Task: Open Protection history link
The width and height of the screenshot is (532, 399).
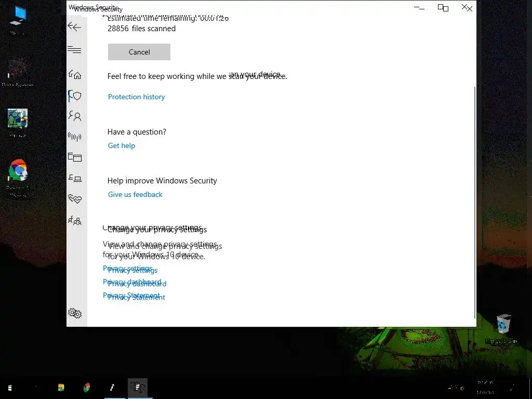Action: pos(137,97)
